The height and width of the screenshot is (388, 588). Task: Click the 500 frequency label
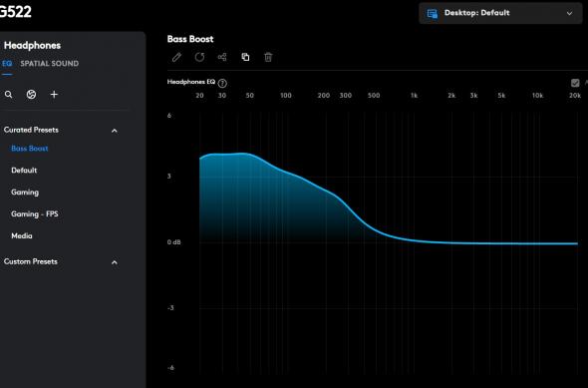(x=374, y=96)
